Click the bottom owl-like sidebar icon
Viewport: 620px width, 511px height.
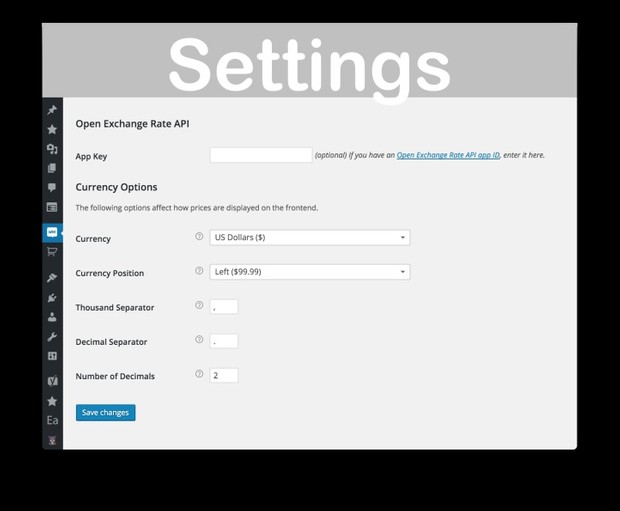pos(52,440)
